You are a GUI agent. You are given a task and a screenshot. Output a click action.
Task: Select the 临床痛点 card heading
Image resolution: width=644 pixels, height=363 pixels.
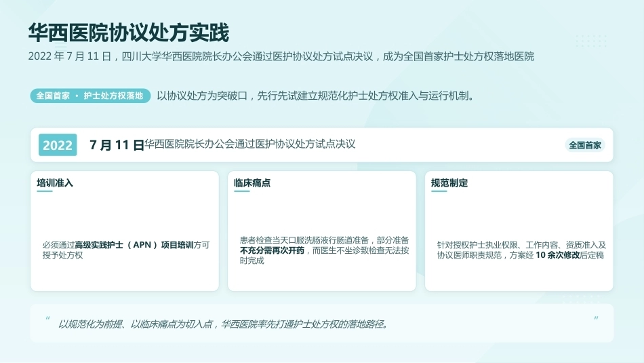click(x=251, y=183)
